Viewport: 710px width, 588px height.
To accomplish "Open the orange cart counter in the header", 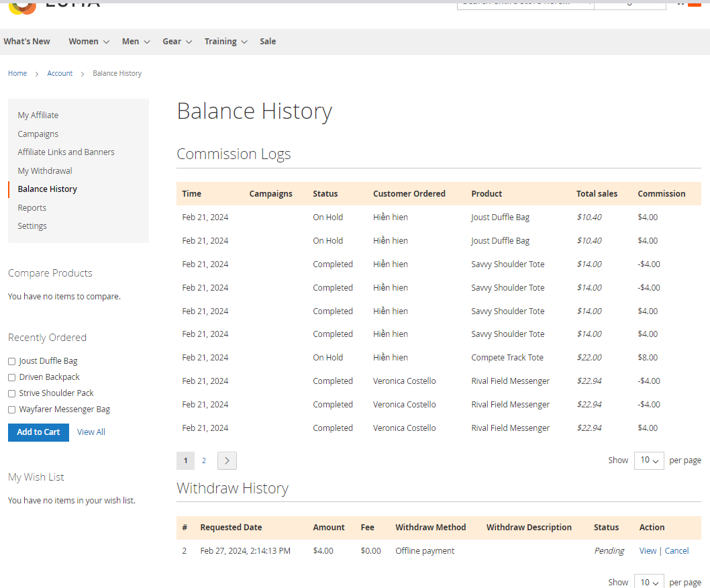I will coord(694,3).
